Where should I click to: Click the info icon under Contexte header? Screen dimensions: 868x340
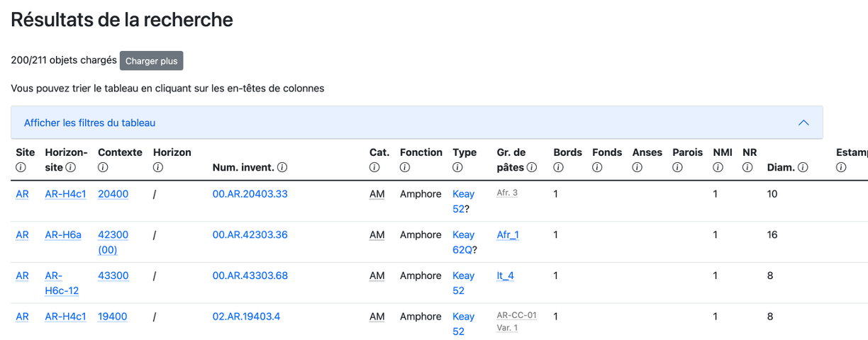(x=103, y=168)
